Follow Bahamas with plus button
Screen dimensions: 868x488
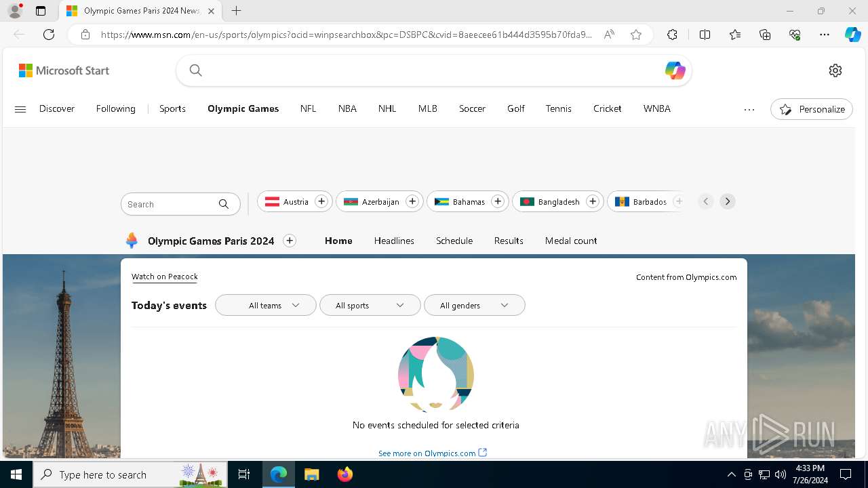(x=498, y=201)
